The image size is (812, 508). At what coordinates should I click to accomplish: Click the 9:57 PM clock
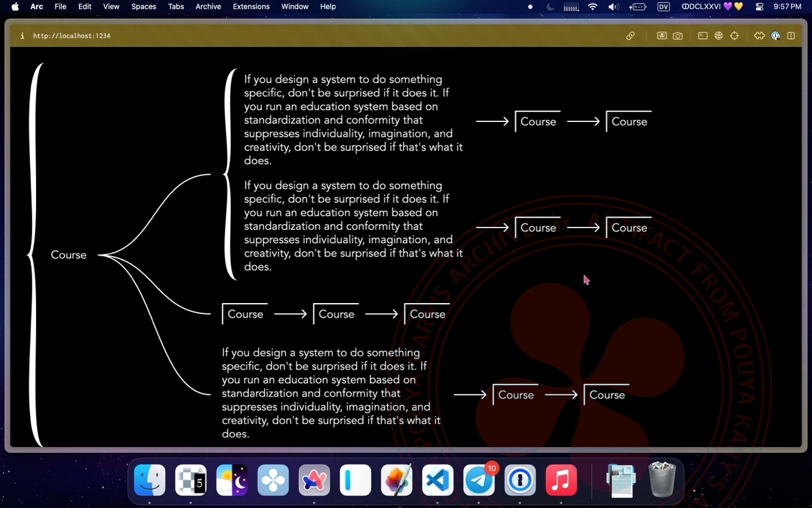787,6
